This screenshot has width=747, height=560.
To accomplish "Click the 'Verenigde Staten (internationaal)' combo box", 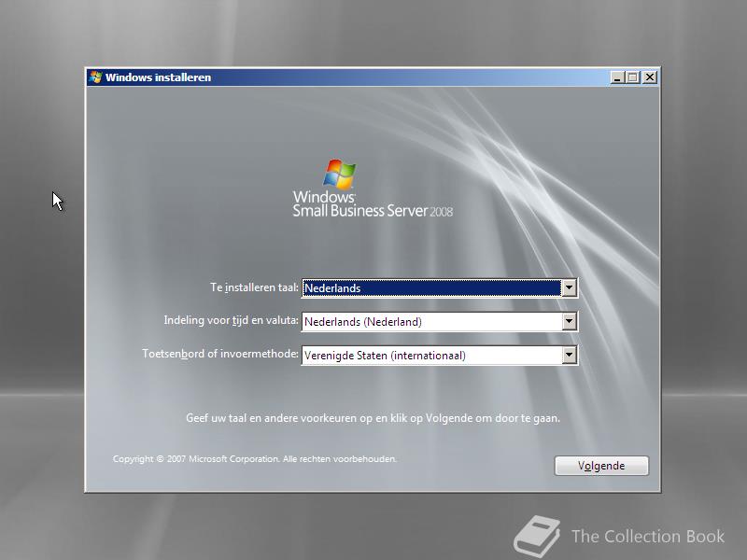I will [x=439, y=356].
